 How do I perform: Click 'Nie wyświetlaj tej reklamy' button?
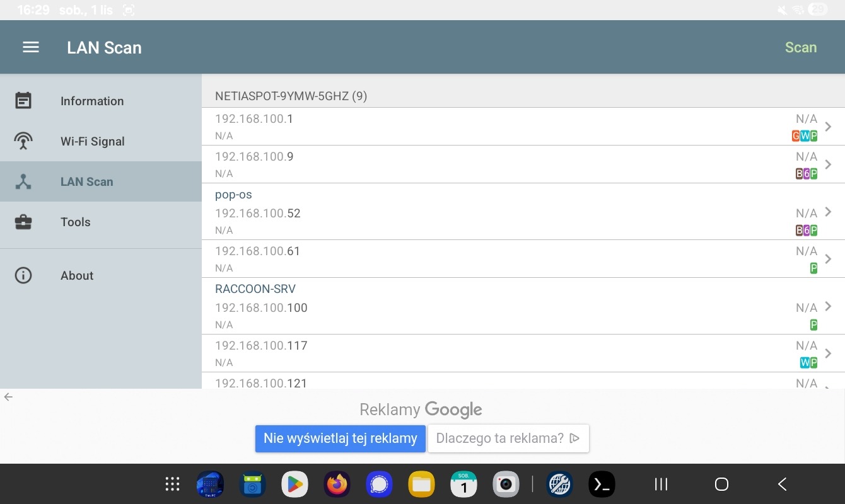[340, 438]
